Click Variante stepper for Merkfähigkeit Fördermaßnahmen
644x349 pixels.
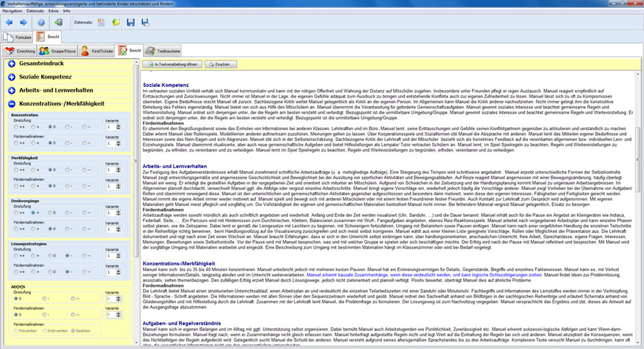[118, 186]
